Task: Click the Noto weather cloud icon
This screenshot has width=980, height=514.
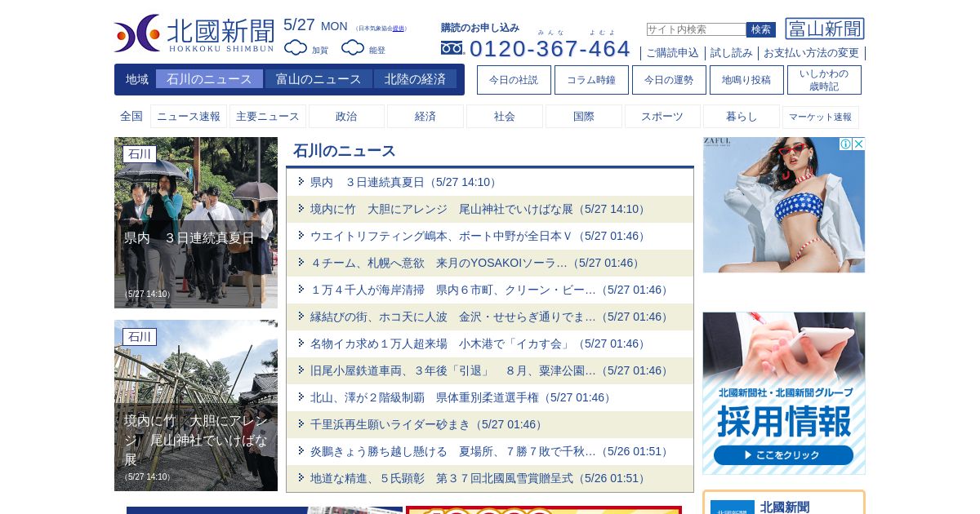Action: tap(353, 48)
